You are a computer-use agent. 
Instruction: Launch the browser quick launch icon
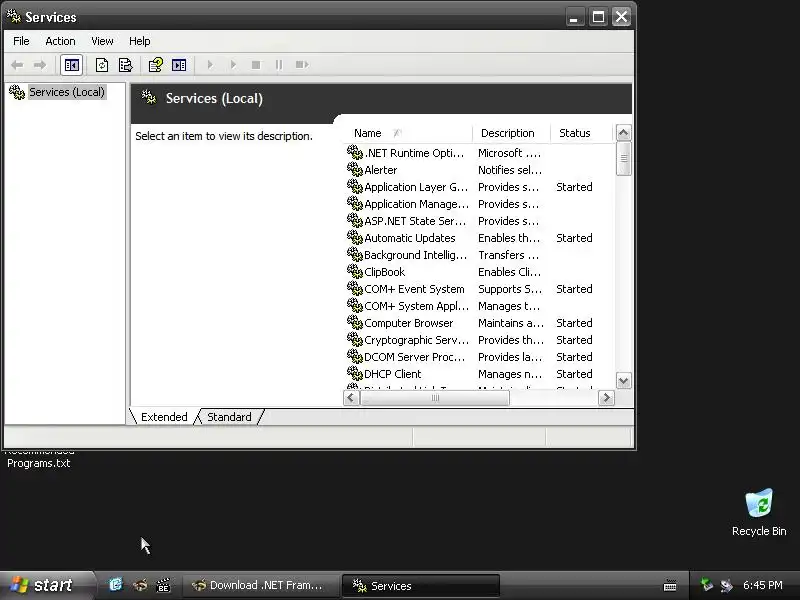[x=116, y=585]
